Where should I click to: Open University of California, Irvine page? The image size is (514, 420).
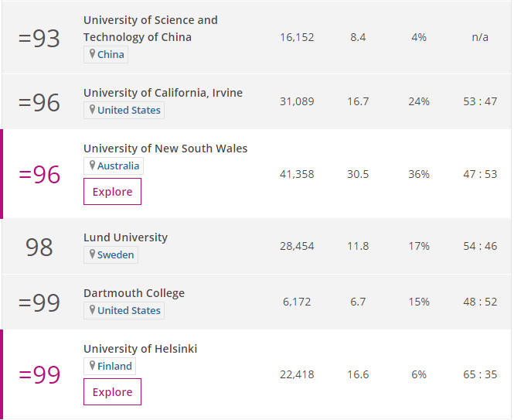tap(163, 93)
